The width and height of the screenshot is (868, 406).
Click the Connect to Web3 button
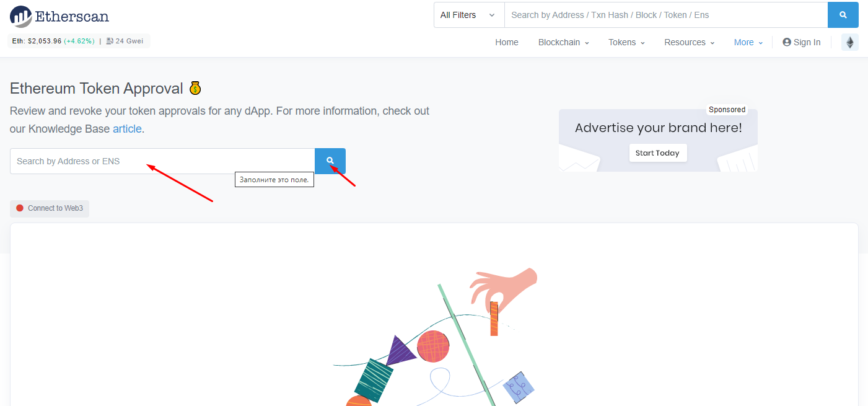point(50,208)
